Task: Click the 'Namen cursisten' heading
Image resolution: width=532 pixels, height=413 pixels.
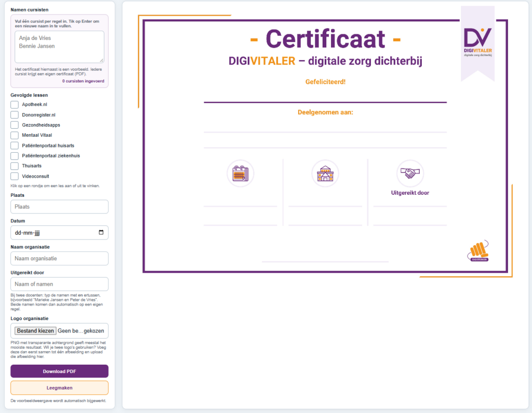Action: click(30, 10)
